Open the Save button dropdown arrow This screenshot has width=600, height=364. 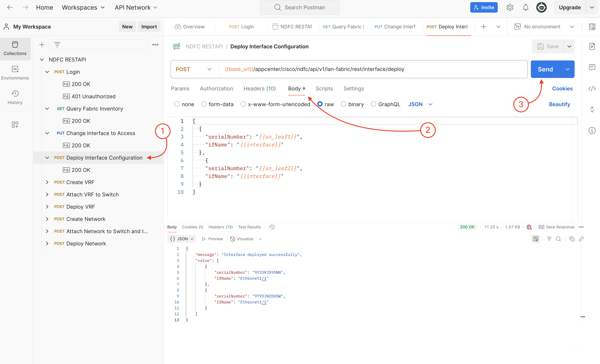point(569,46)
